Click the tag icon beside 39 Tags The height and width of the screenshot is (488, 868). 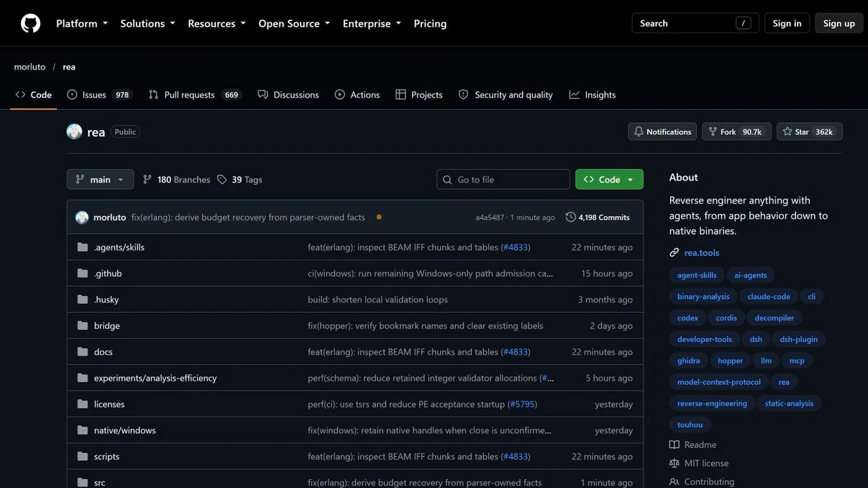point(222,179)
